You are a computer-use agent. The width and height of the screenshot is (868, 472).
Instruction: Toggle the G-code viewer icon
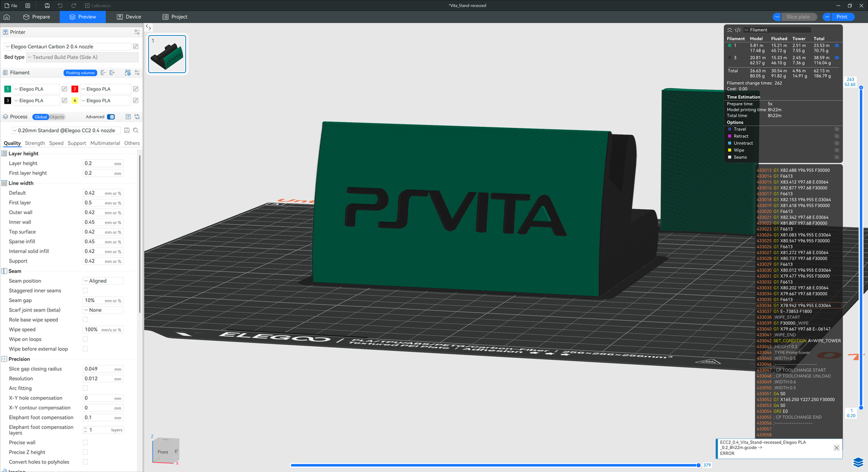[x=738, y=30]
